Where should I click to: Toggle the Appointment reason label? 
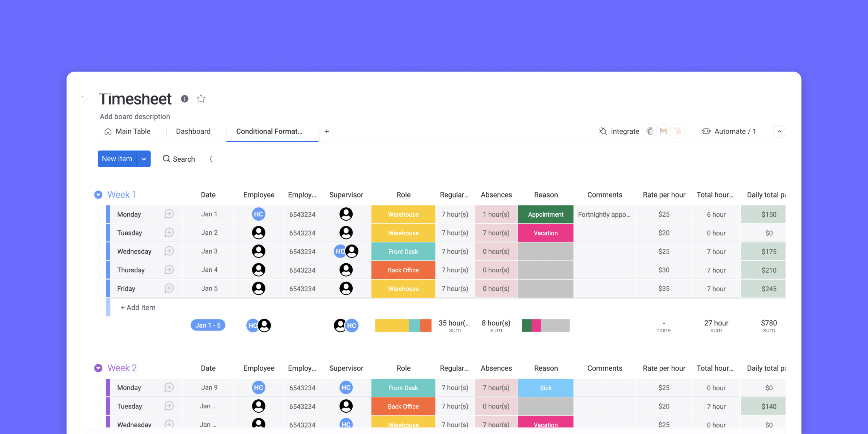point(545,214)
